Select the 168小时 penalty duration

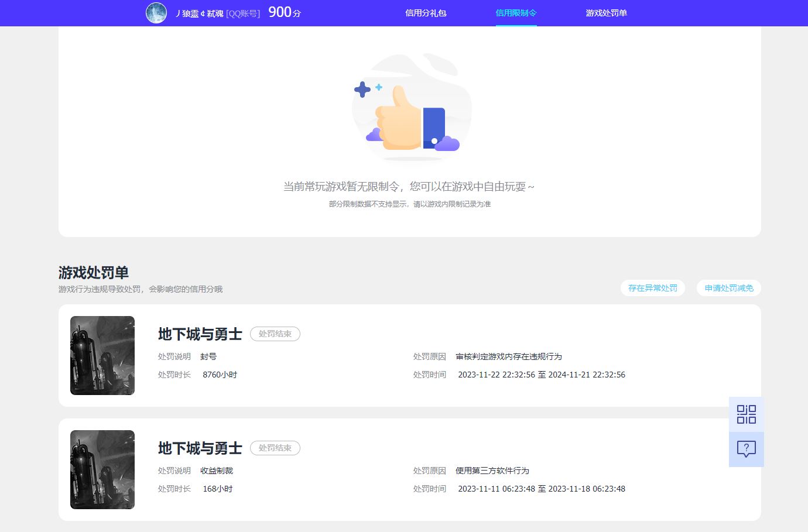[218, 489]
